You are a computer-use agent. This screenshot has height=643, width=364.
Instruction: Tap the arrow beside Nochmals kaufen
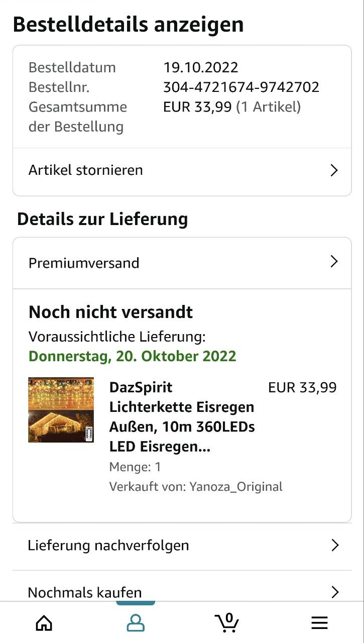[x=335, y=592]
